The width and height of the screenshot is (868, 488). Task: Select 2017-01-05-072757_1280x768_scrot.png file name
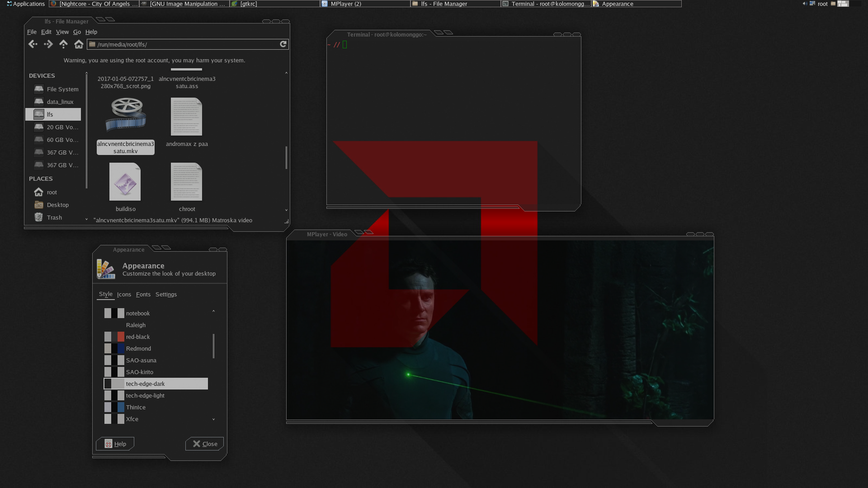(126, 82)
